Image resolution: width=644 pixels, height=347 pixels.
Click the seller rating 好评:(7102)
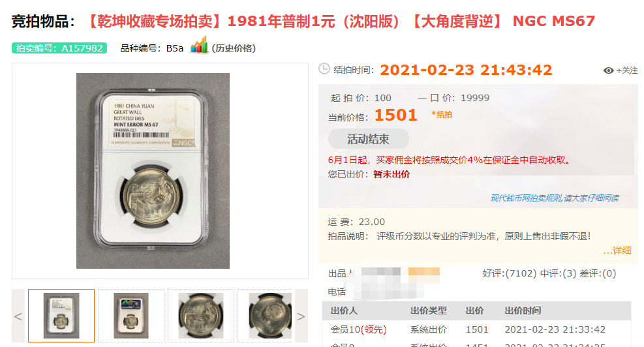click(x=510, y=273)
